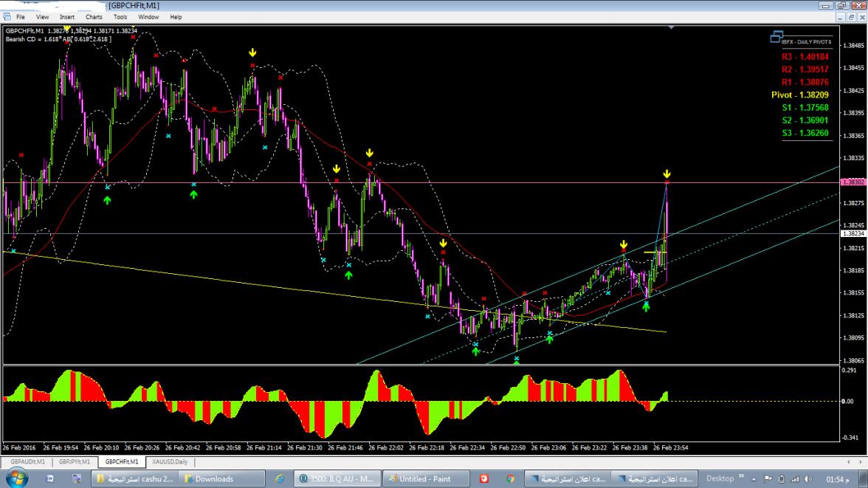Expand the Desktop toolbar chevron
Viewport: 868px width, 488px height.
(x=741, y=478)
